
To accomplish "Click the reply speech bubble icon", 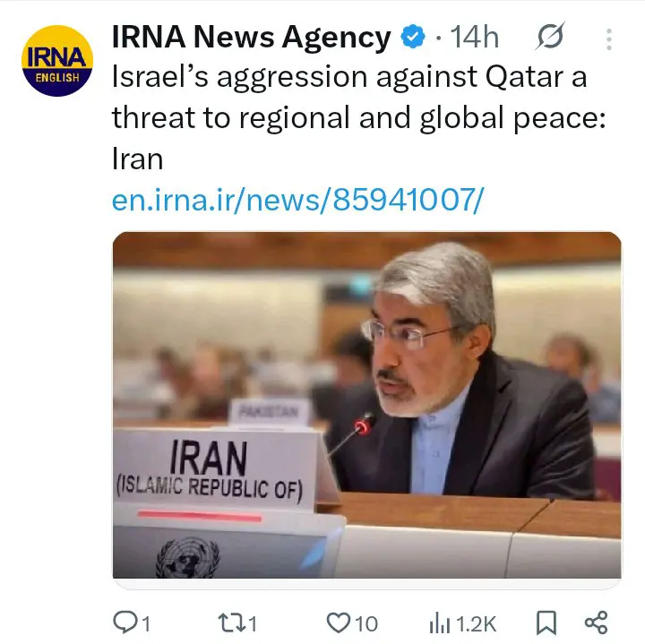I will click(x=125, y=623).
